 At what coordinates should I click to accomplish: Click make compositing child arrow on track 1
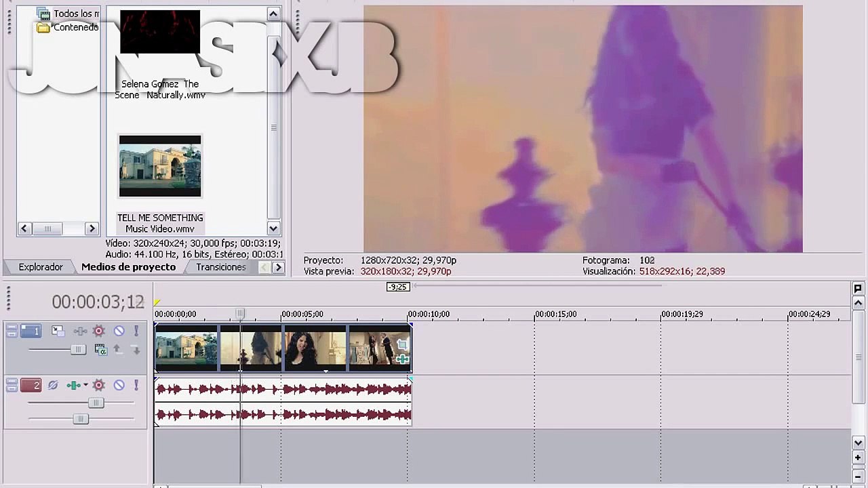point(135,350)
